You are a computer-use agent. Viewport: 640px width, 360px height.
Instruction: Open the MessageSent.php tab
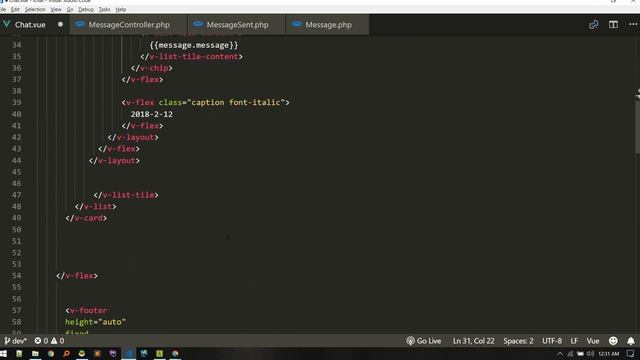[x=237, y=24]
